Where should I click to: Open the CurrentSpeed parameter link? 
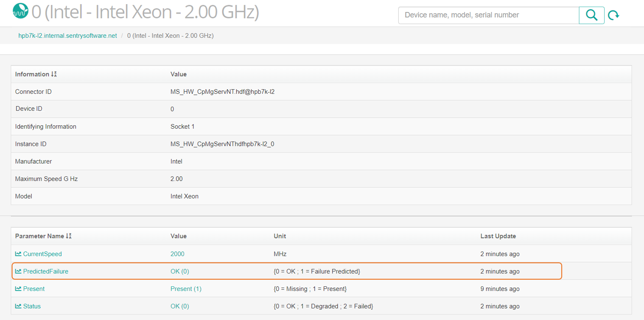[43, 254]
